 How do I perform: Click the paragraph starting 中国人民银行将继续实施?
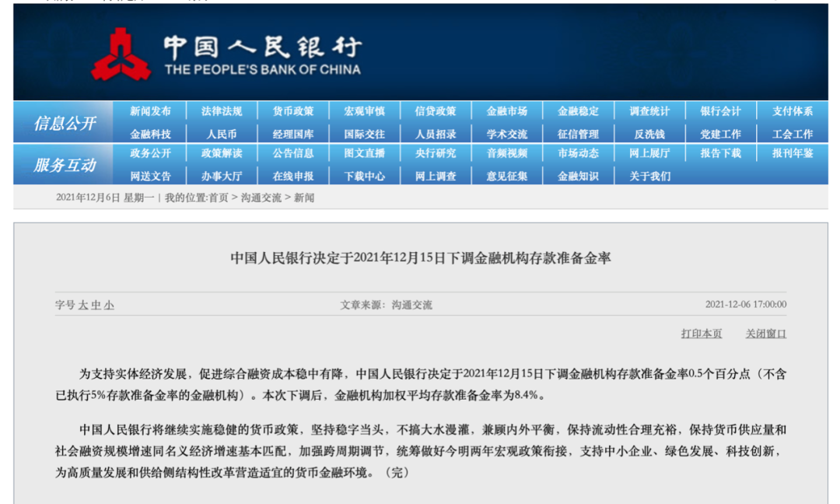coord(421,451)
